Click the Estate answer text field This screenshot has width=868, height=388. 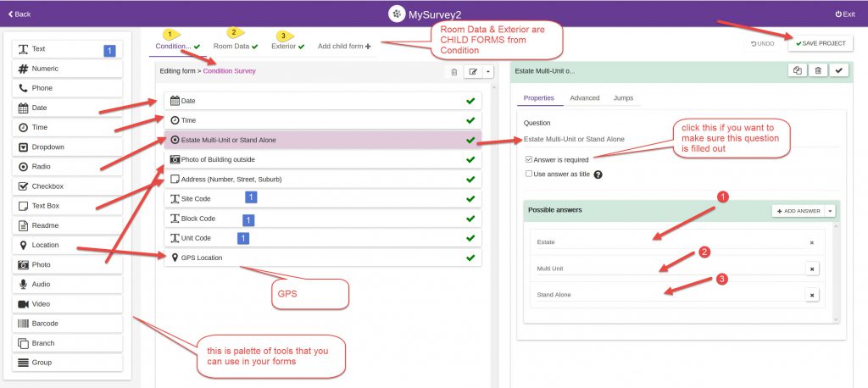click(x=665, y=242)
